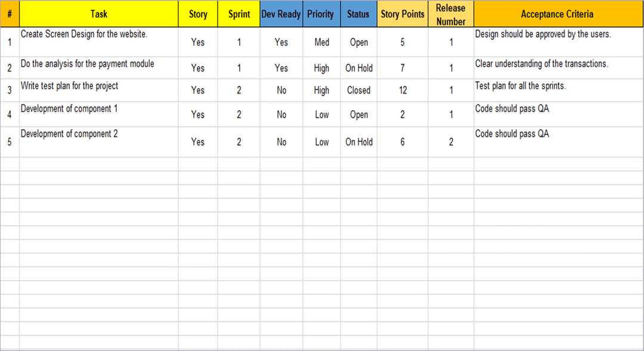Click the Story Points header cell

click(402, 14)
